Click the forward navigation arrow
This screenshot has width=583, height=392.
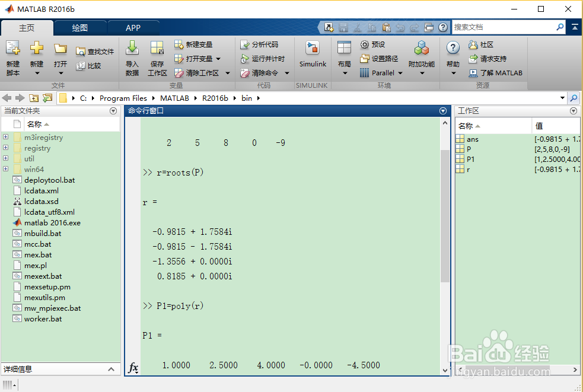[x=20, y=98]
